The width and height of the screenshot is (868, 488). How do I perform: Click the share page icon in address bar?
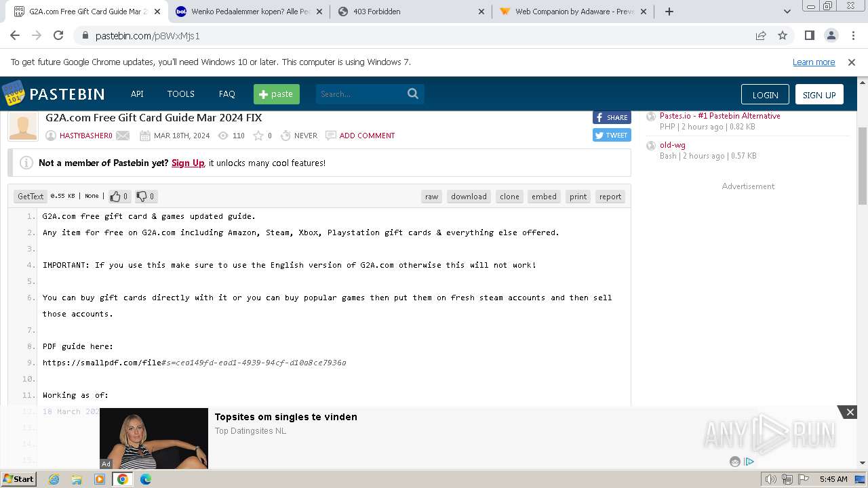pos(761,35)
